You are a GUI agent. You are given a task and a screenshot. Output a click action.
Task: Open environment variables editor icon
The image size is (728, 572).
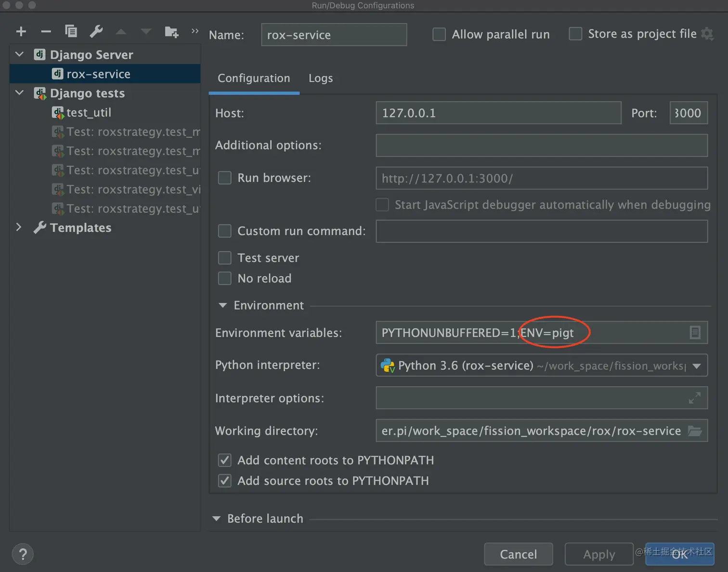695,332
